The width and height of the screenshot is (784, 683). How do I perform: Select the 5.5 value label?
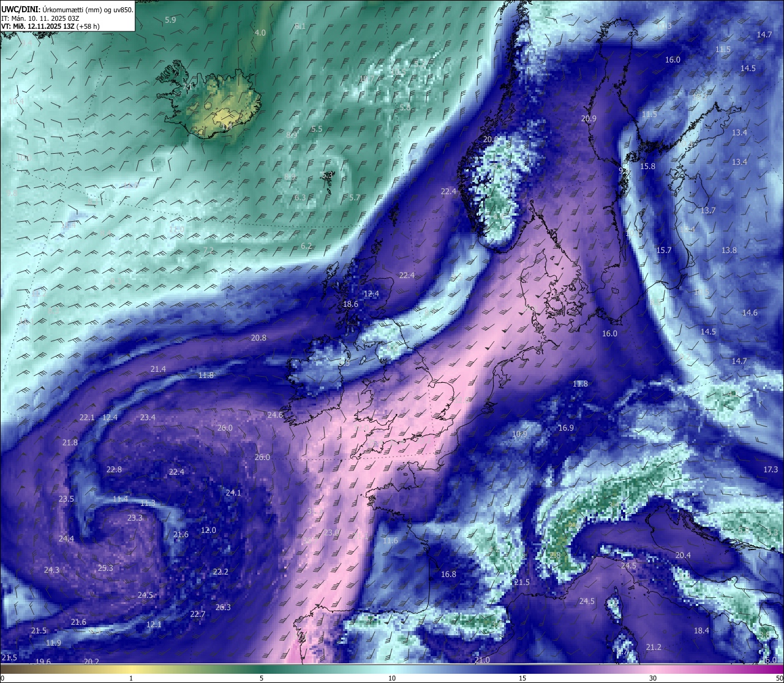pyautogui.click(x=317, y=129)
